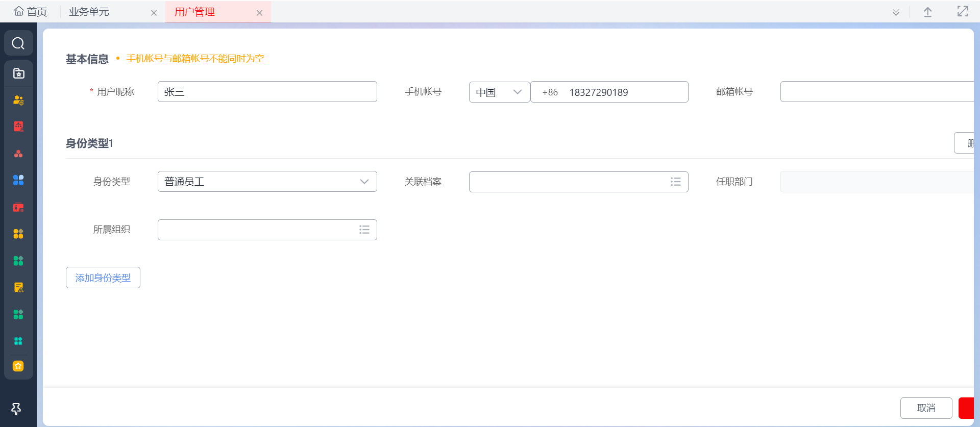Image resolution: width=980 pixels, height=427 pixels.
Task: Click the upload arrow icon at top right
Action: 928,12
